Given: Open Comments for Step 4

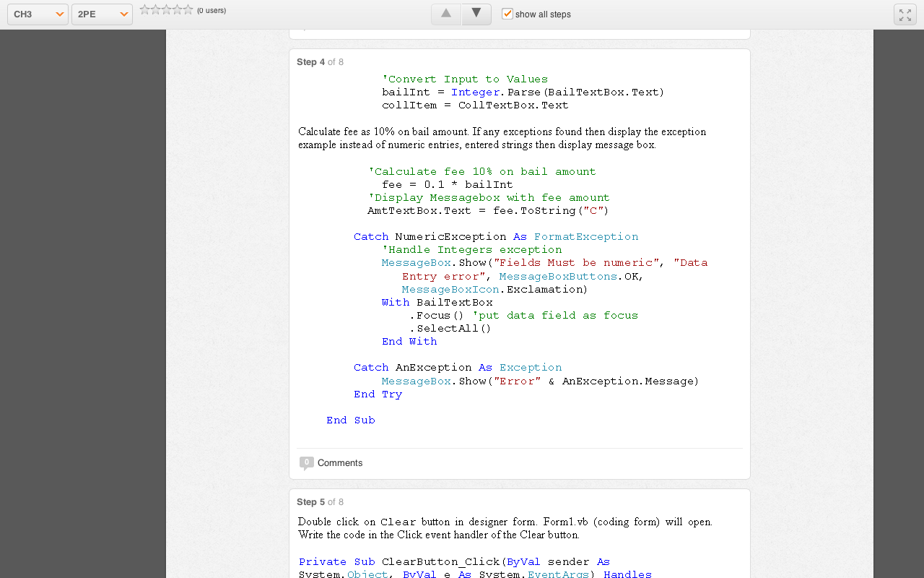Looking at the screenshot, I should [x=340, y=463].
